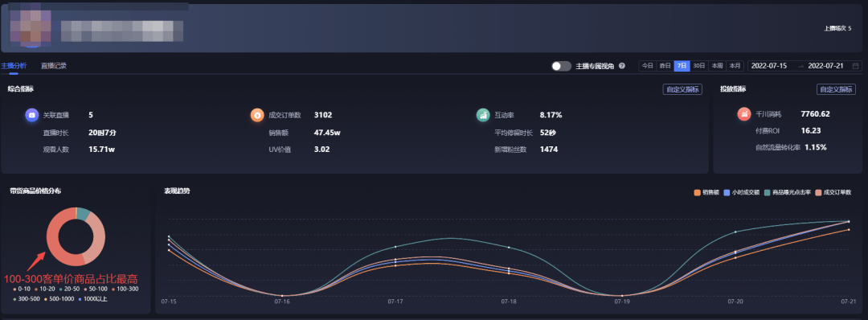
Task: Click the 互动率 green icon
Action: (483, 115)
